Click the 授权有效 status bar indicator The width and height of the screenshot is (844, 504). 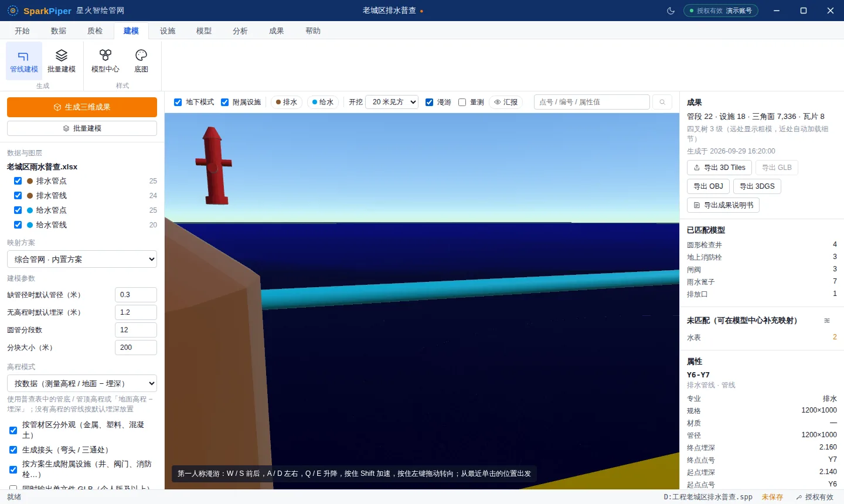(815, 497)
